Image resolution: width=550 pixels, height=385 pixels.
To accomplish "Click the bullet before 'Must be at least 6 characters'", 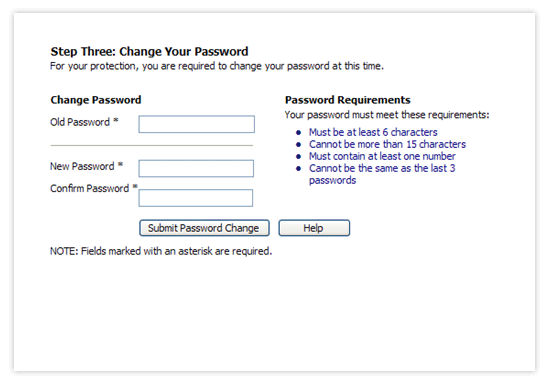I will tap(299, 133).
